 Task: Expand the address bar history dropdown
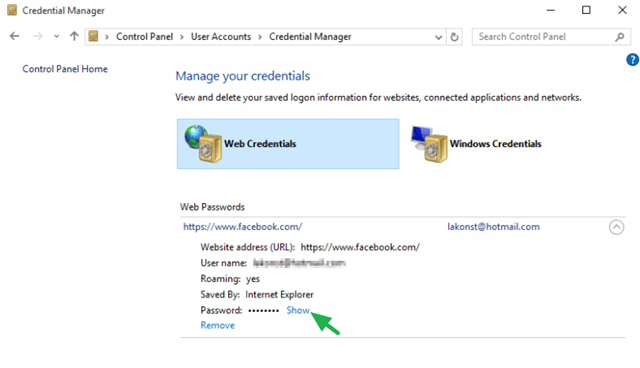click(x=439, y=38)
